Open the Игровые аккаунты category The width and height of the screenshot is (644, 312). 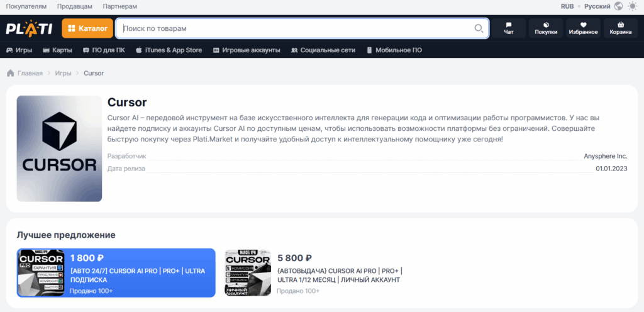[247, 50]
